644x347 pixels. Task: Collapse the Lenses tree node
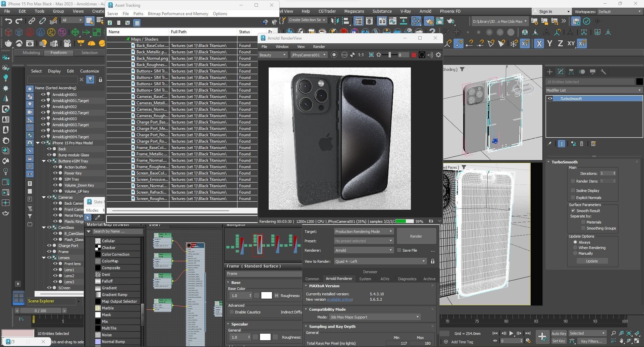(x=44, y=258)
